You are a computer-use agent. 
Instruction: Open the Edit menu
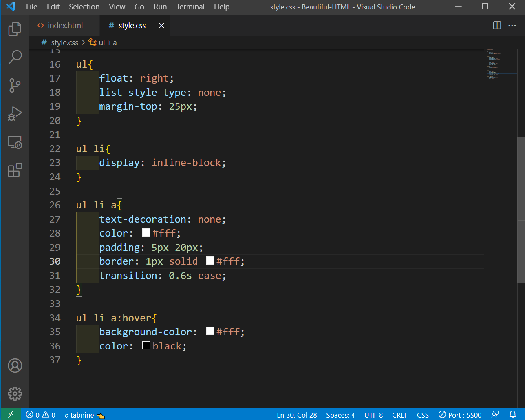53,7
